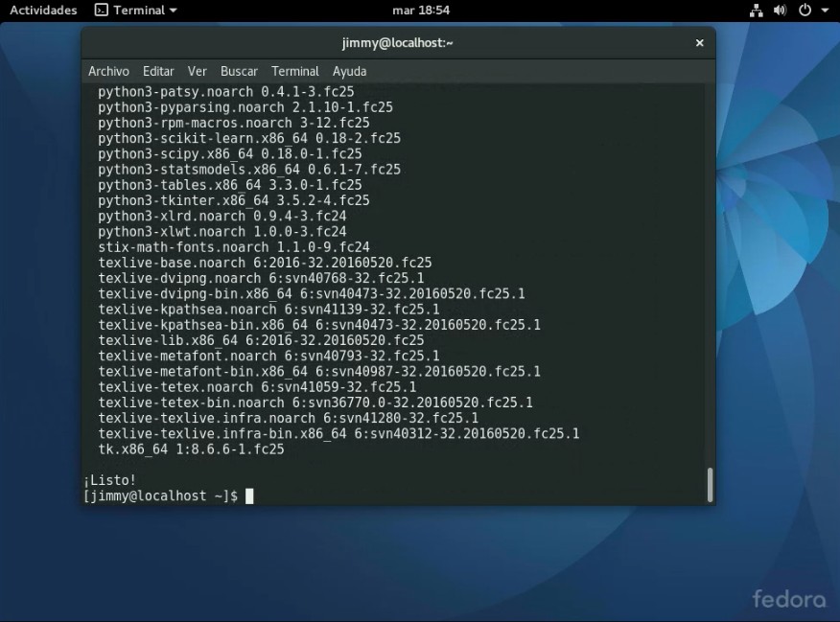This screenshot has height=622, width=840.
Task: Click the fedora logo on the desktop
Action: click(788, 599)
